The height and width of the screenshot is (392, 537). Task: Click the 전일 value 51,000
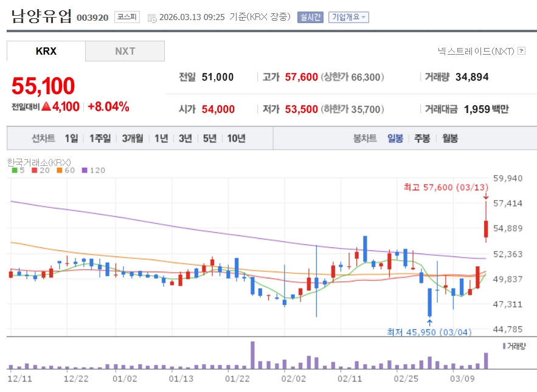[218, 77]
